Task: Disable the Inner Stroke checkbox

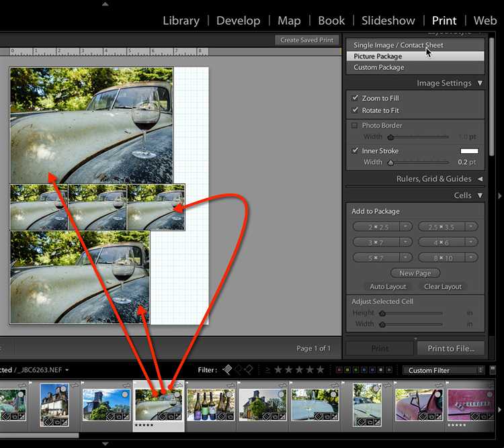Action: click(355, 150)
